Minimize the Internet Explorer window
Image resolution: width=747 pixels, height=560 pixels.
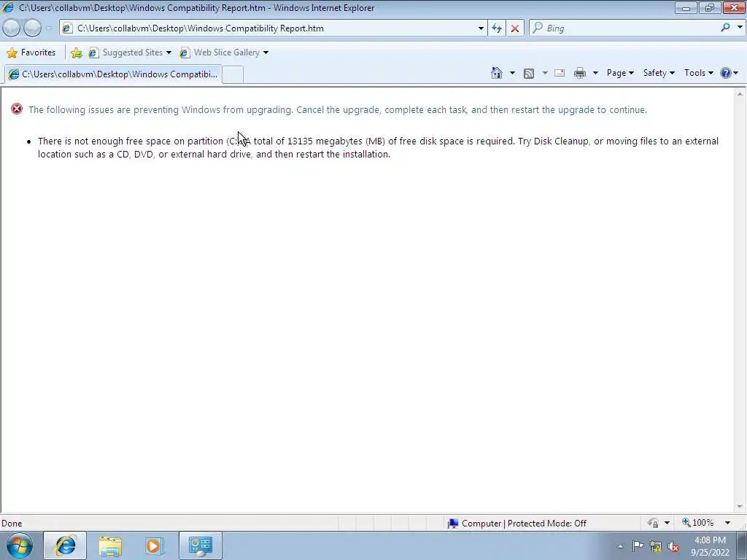coord(686,7)
